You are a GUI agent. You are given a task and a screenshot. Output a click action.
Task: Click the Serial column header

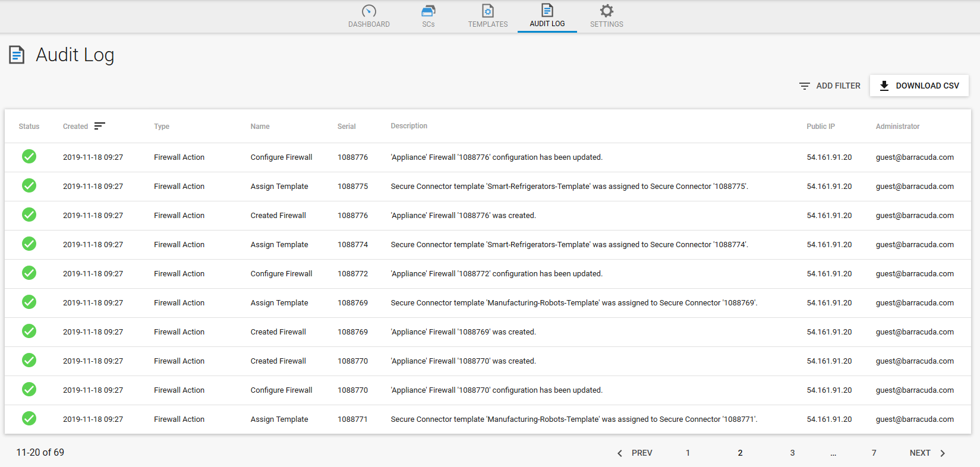(x=346, y=127)
